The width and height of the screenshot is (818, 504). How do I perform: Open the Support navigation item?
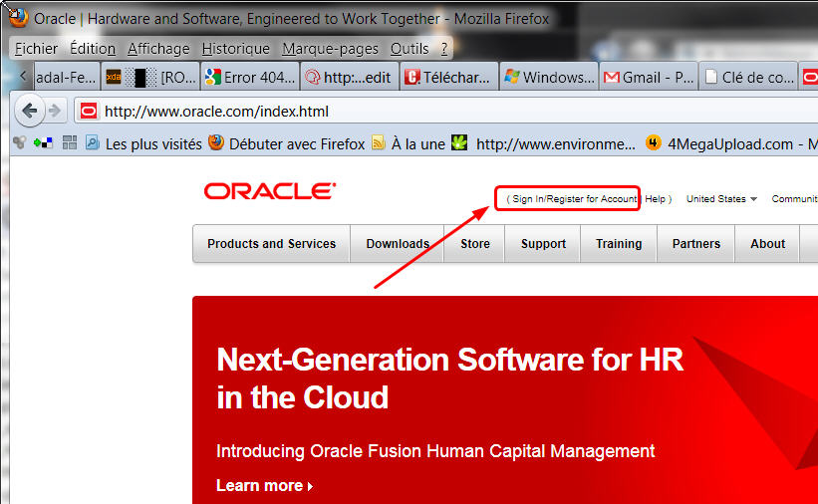click(543, 244)
